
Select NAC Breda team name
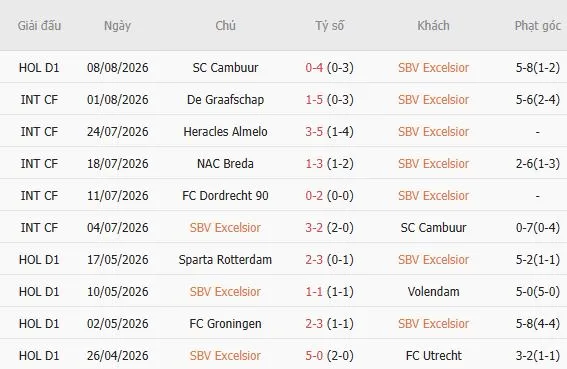pos(225,164)
